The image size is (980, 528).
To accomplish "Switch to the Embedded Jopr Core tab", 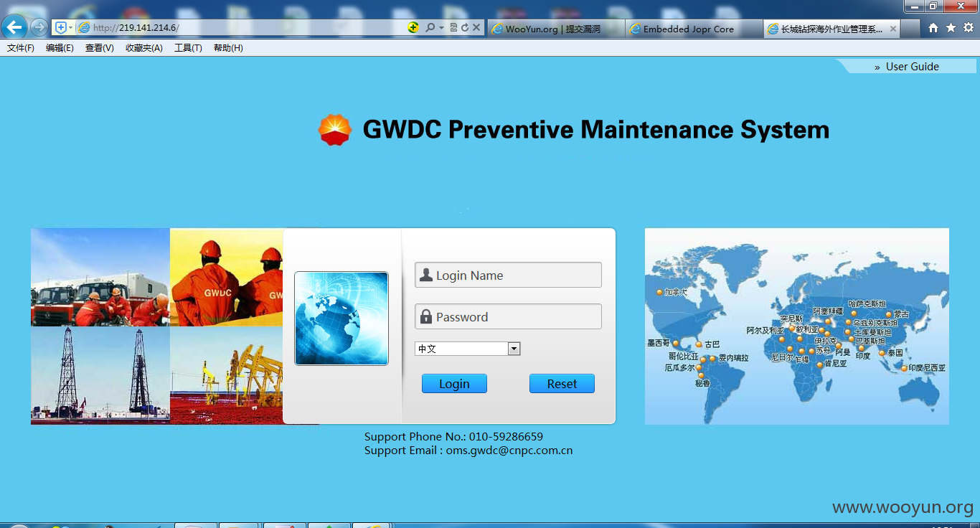I will click(x=694, y=29).
